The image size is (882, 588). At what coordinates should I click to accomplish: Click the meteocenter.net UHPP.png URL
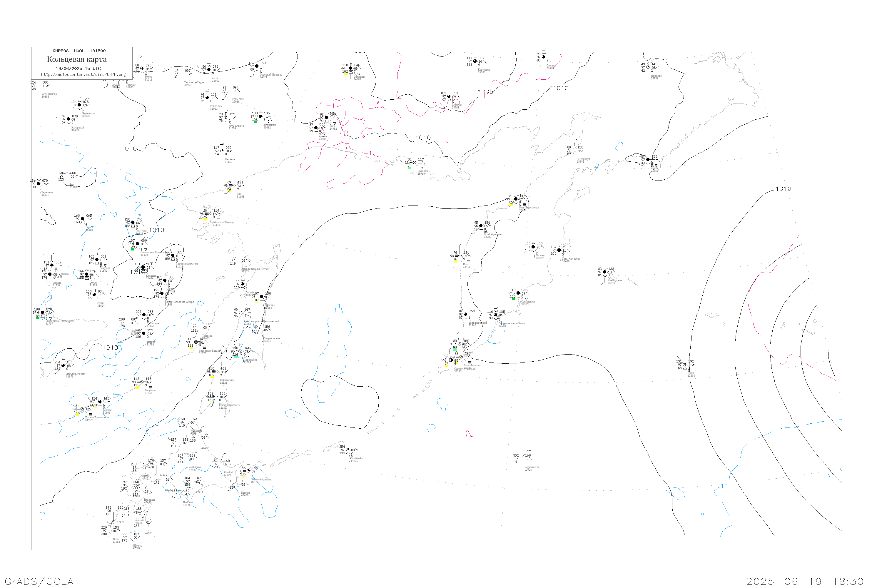(x=83, y=75)
